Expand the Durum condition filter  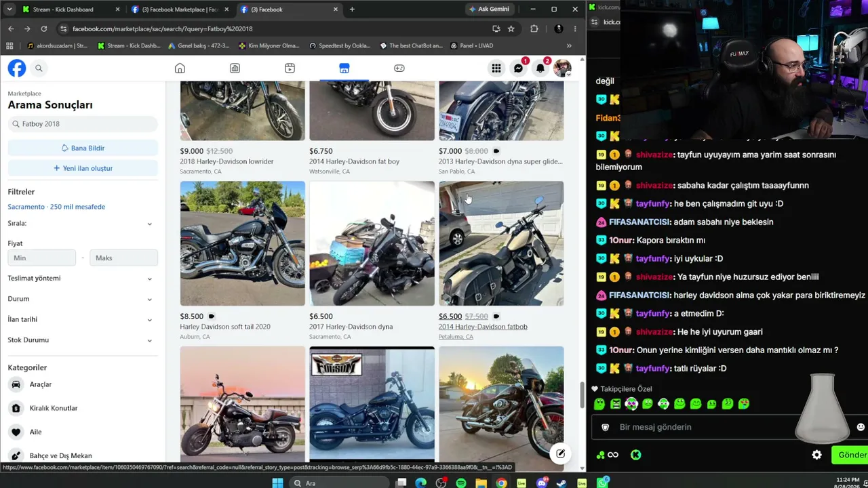coord(150,299)
